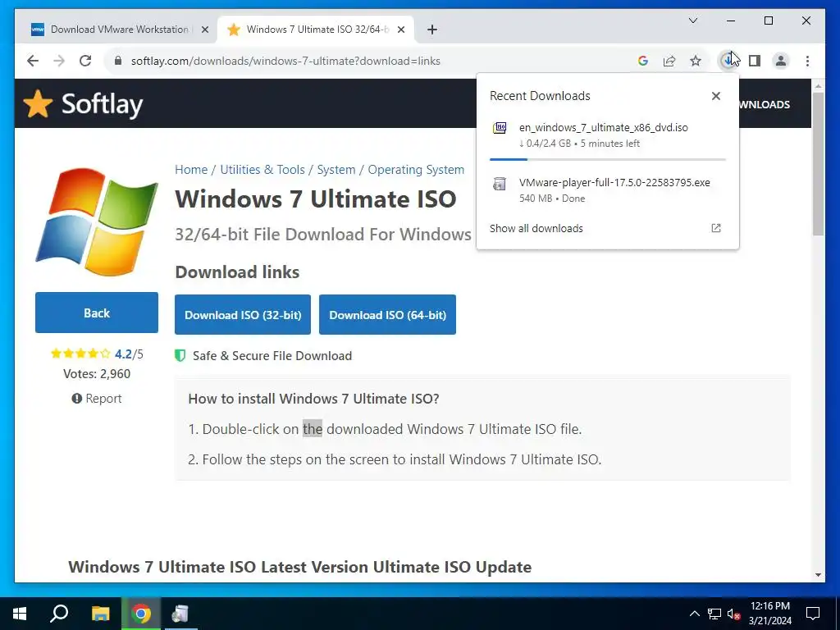Click the 4.2/5 rating text

tap(129, 354)
